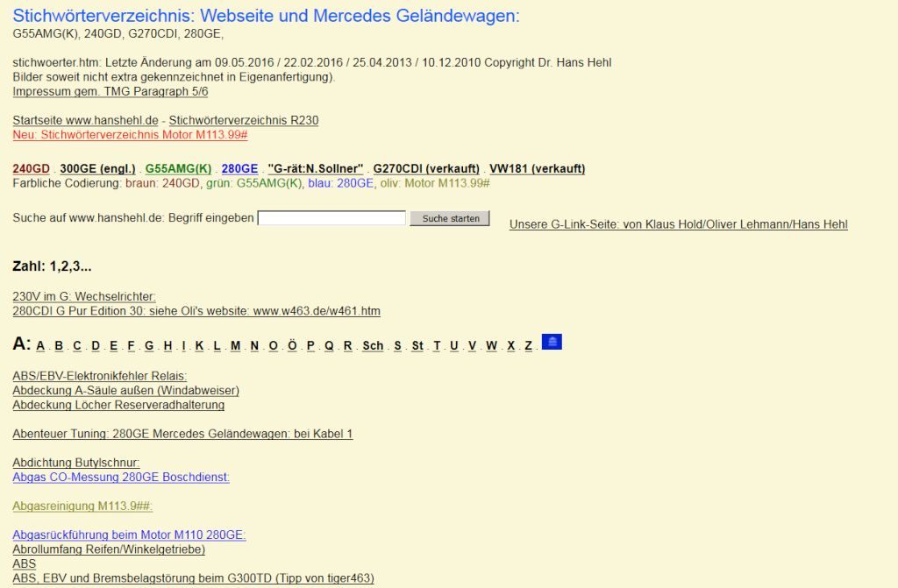The width and height of the screenshot is (898, 588).
Task: Jump to letter Sch in the alphabet index
Action: click(x=373, y=346)
